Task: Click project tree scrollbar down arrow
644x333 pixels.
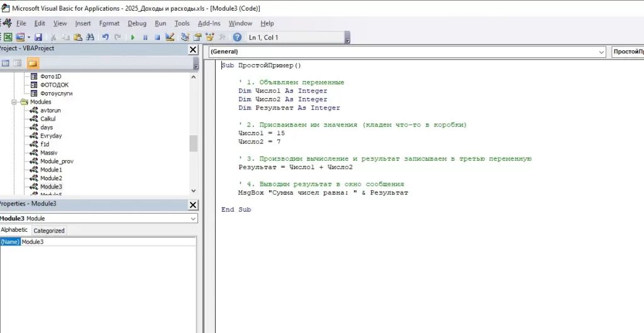Action: (x=194, y=191)
